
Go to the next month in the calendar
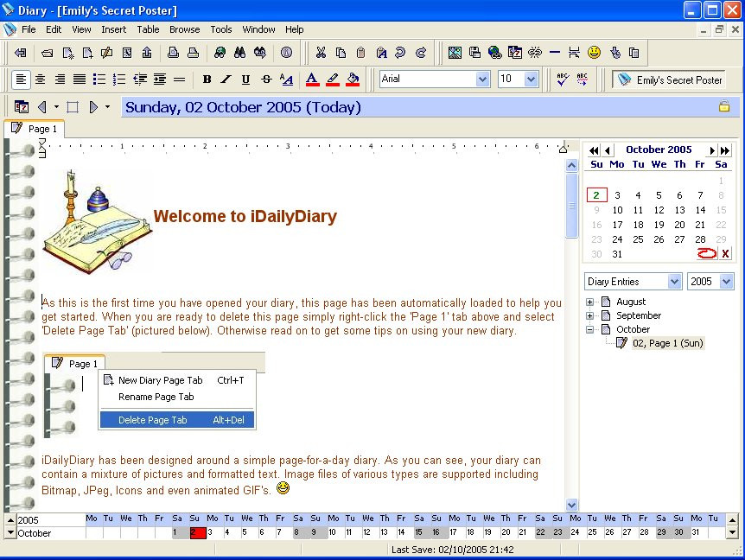712,150
